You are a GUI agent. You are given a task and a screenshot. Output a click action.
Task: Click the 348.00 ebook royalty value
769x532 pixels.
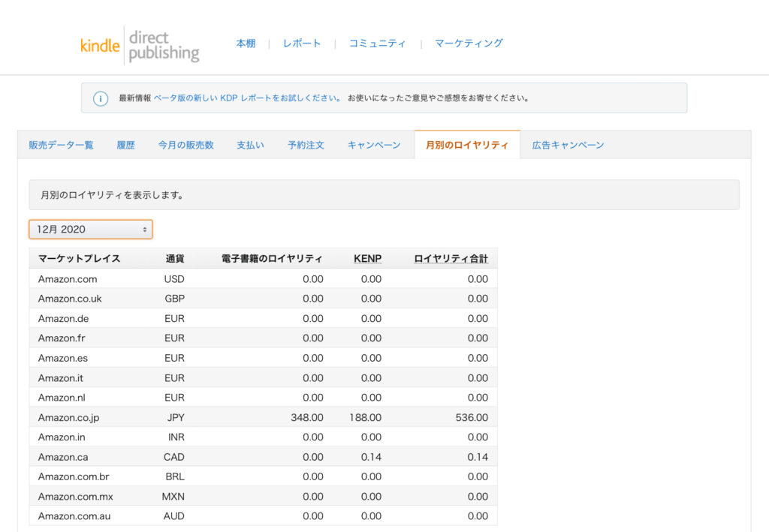(x=307, y=418)
